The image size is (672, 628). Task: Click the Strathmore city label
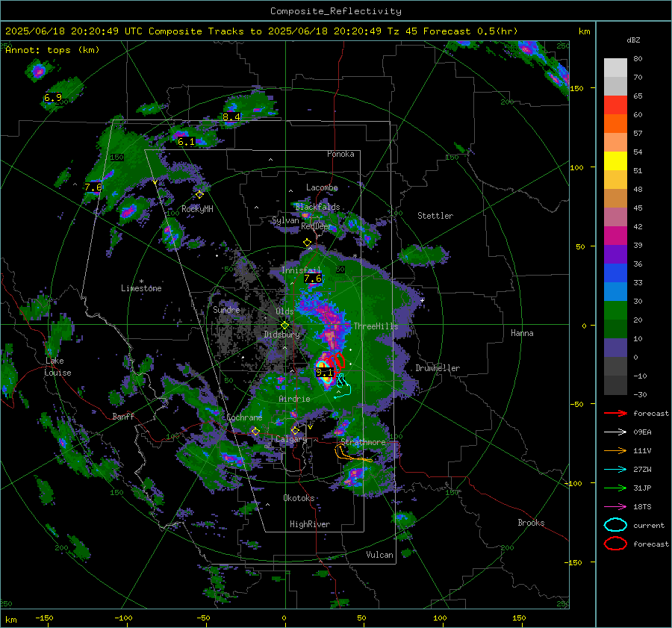pos(363,442)
